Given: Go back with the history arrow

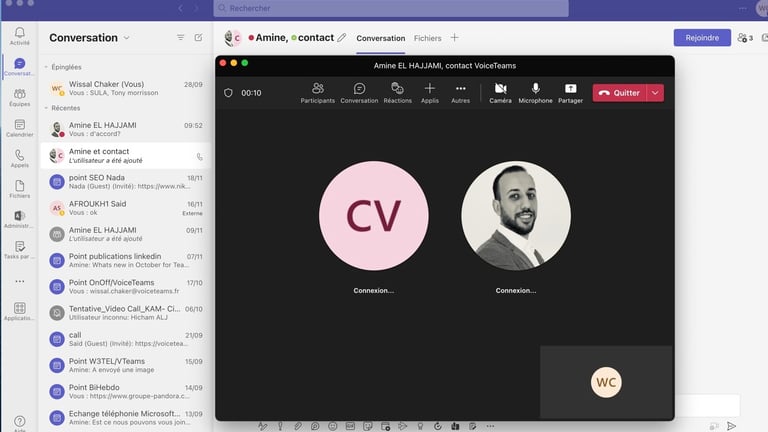Looking at the screenshot, I should point(181,8).
